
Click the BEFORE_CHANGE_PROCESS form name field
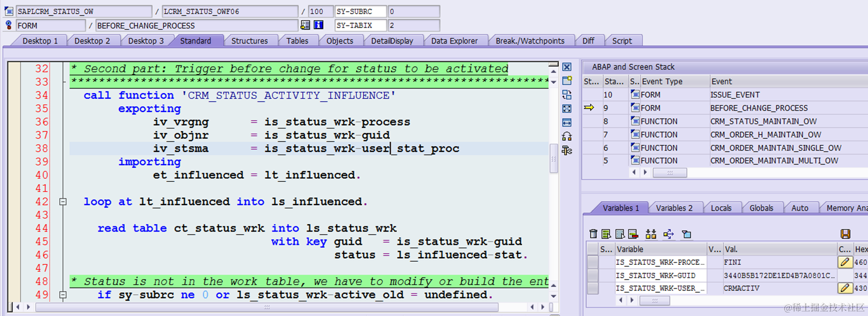point(197,25)
